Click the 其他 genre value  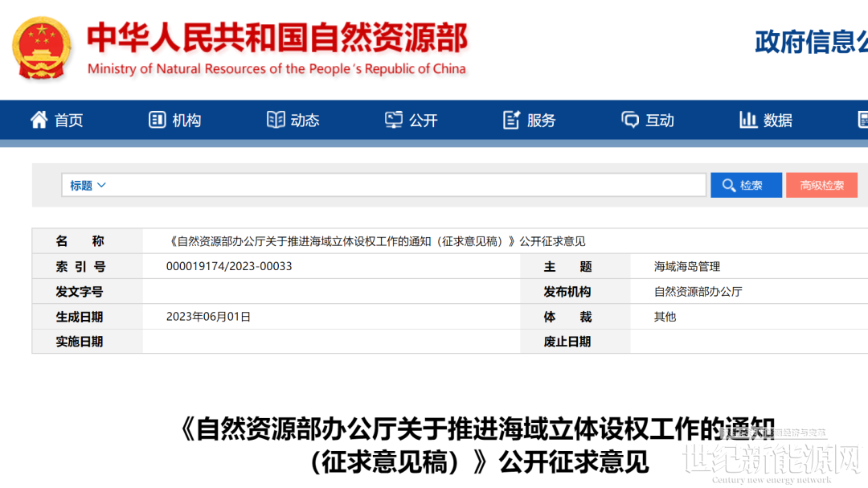tap(665, 317)
